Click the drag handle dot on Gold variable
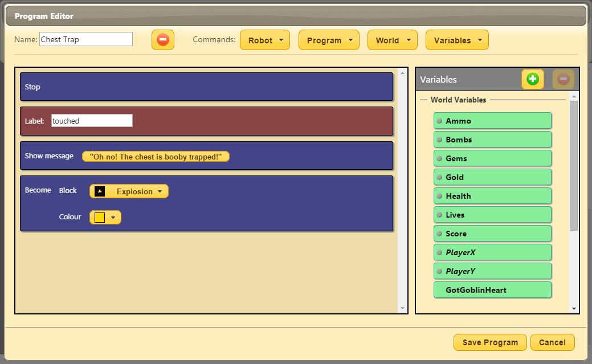This screenshot has height=364, width=592. pos(439,177)
